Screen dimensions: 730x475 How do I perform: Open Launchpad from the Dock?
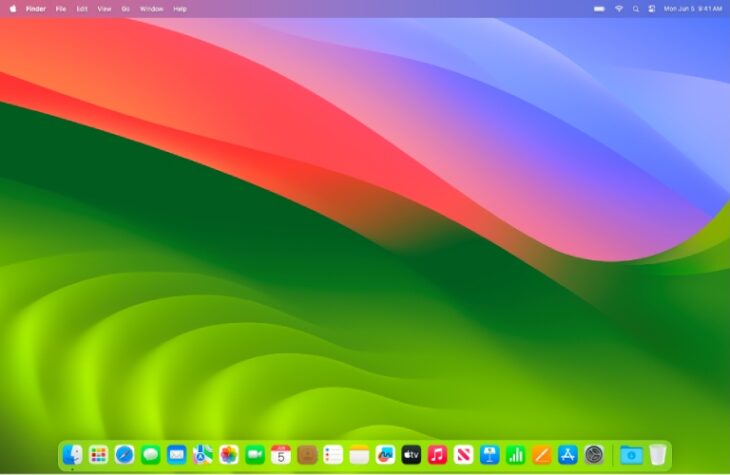click(x=98, y=455)
